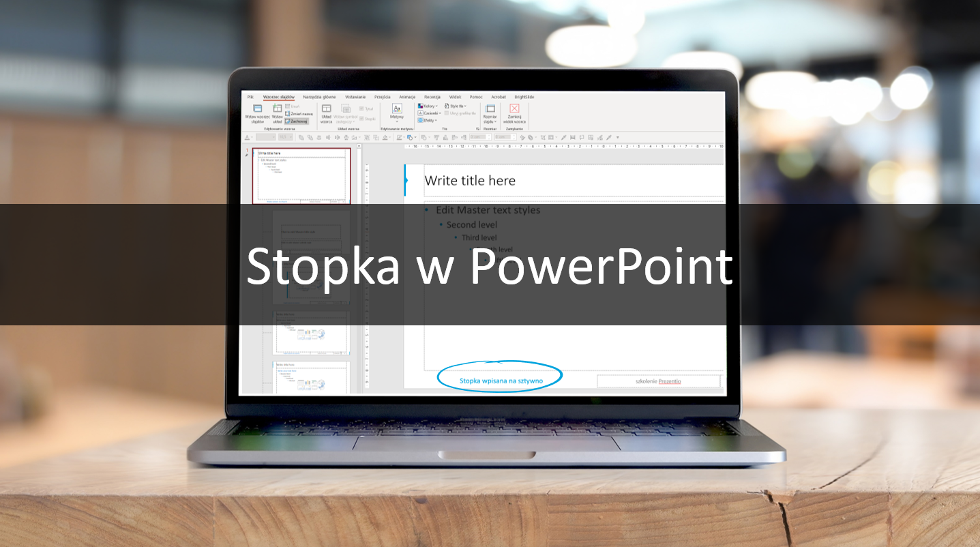Open Wstaw symbol zastępczy menu
This screenshot has height=547, width=980.
[345, 113]
